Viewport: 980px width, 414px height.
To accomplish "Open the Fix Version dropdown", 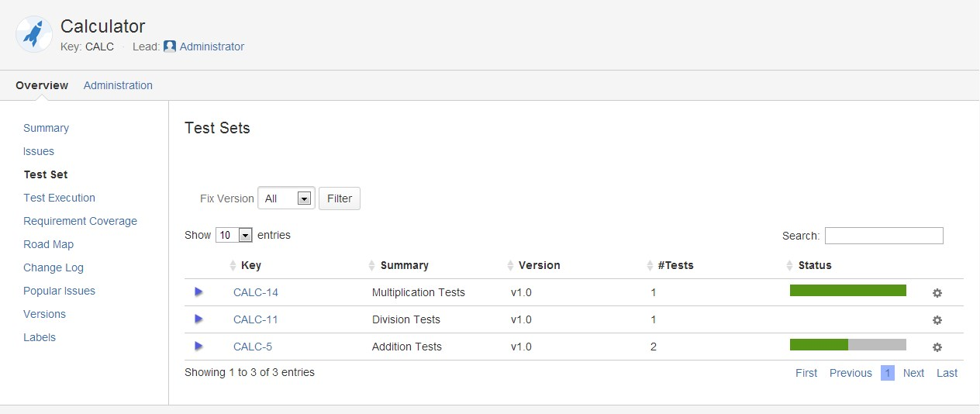I will 286,198.
